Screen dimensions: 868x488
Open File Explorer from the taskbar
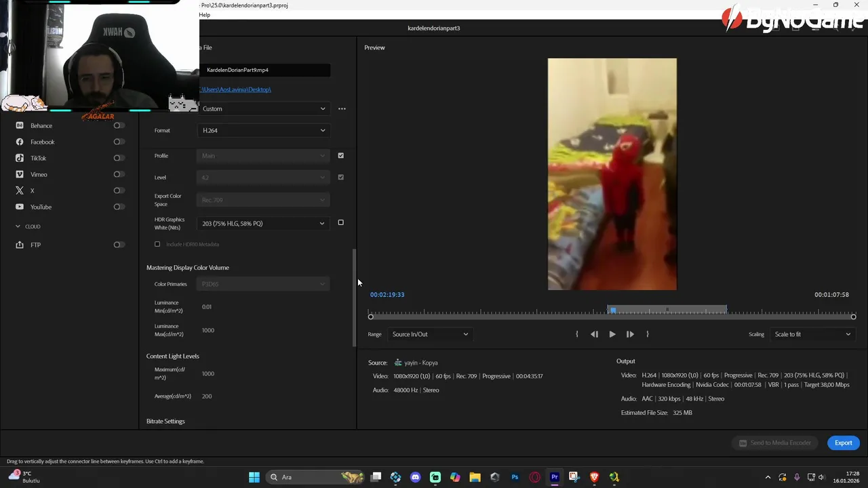click(475, 477)
